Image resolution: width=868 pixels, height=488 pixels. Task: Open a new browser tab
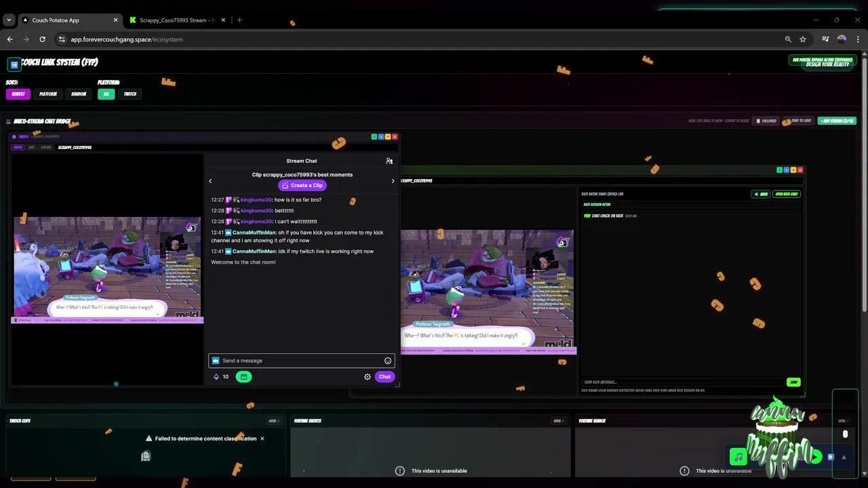pos(239,20)
